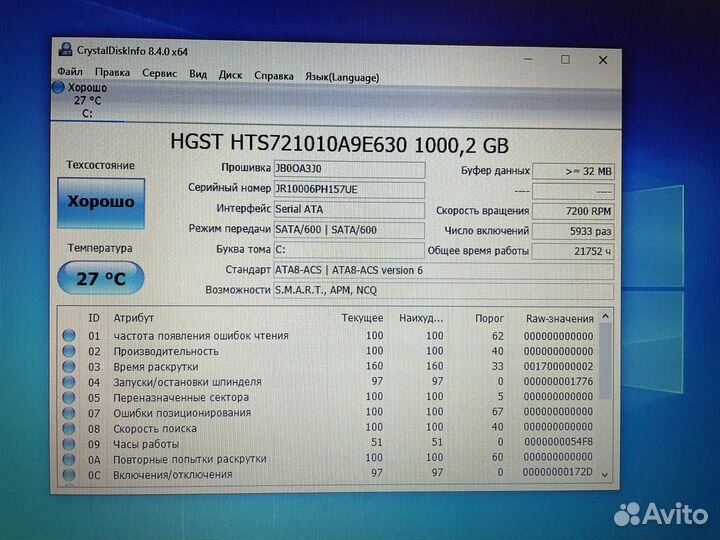Click the Буква тома field C:
720x540 pixels.
click(x=349, y=250)
